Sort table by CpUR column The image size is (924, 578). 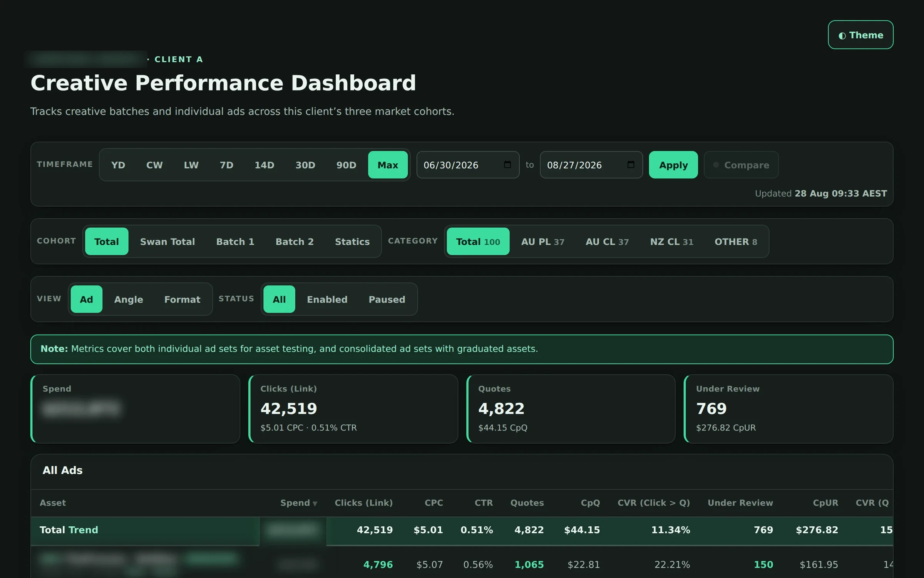(825, 503)
